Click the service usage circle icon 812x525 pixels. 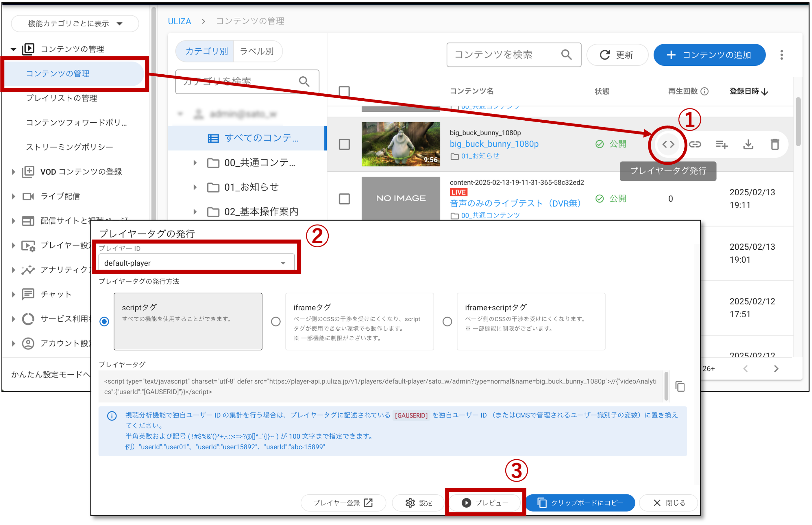point(28,319)
